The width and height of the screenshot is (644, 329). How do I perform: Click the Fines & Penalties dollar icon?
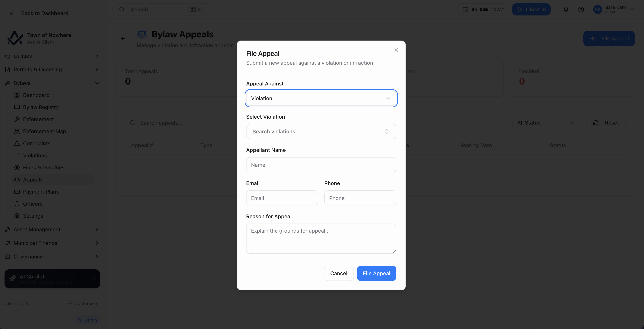click(x=17, y=168)
